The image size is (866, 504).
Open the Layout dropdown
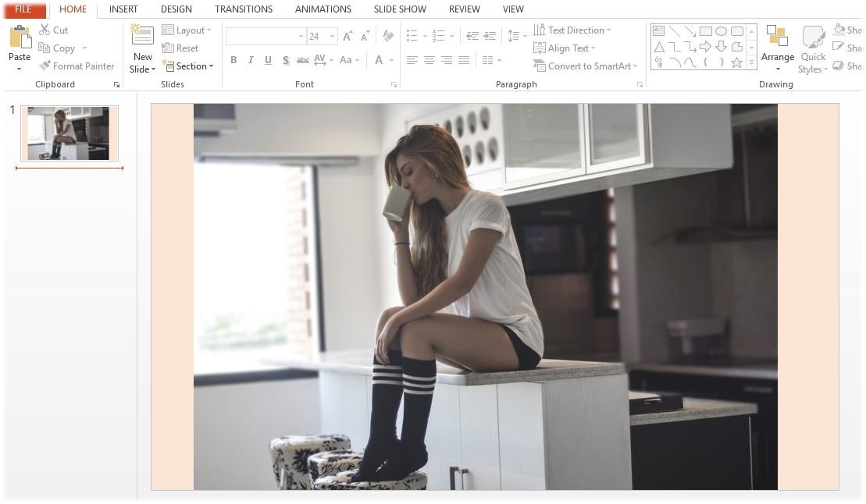coord(187,30)
